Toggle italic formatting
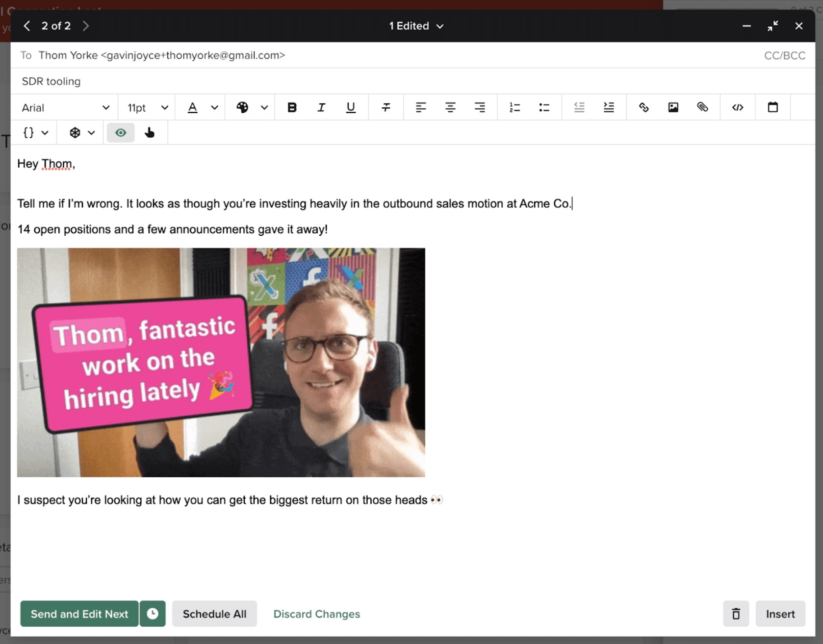The width and height of the screenshot is (823, 644). [321, 107]
